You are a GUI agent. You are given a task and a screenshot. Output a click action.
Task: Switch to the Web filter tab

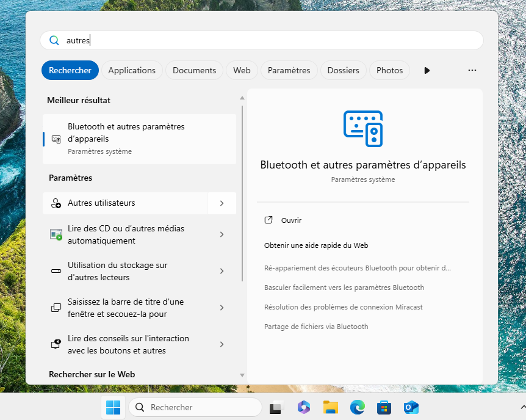coord(242,70)
